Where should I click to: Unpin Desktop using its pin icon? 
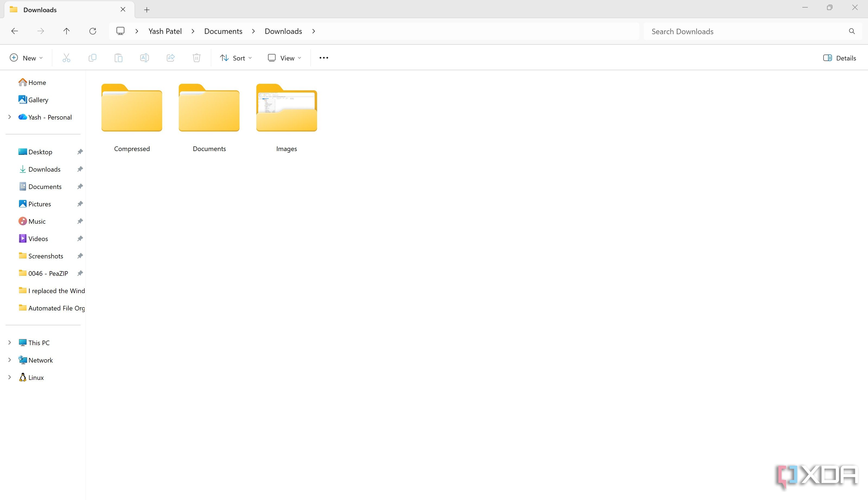[x=80, y=152]
